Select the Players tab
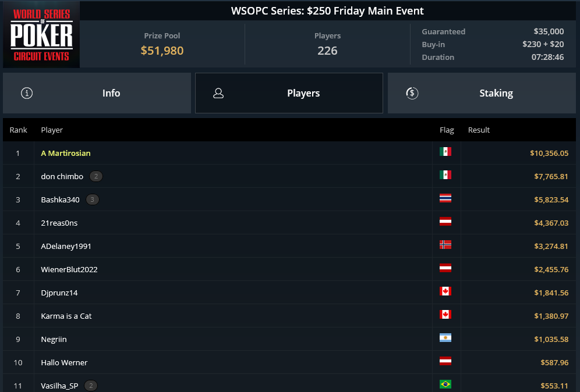Viewport: 580px width, 392px height. (289, 93)
